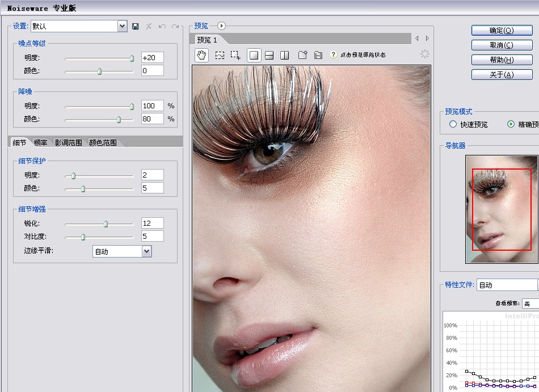Switch to the 频率 tab

[x=40, y=143]
